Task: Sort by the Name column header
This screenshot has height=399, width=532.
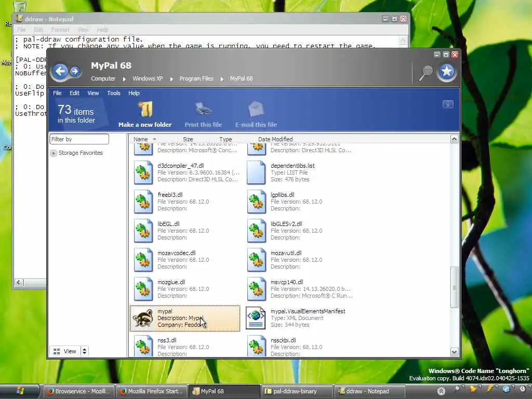Action: [140, 139]
